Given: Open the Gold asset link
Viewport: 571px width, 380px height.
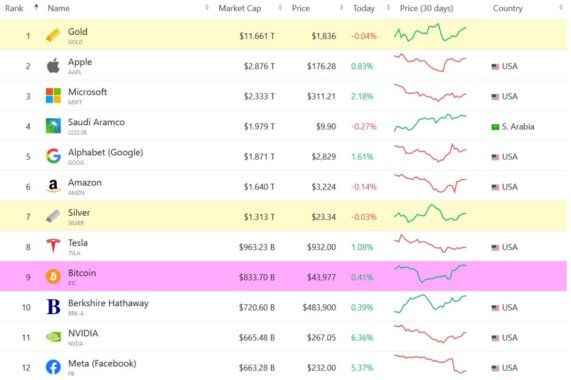Looking at the screenshot, I should 78,32.
